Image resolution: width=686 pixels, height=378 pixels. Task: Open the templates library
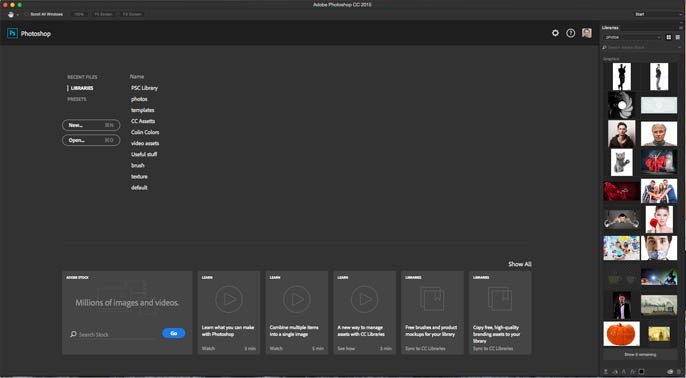143,110
